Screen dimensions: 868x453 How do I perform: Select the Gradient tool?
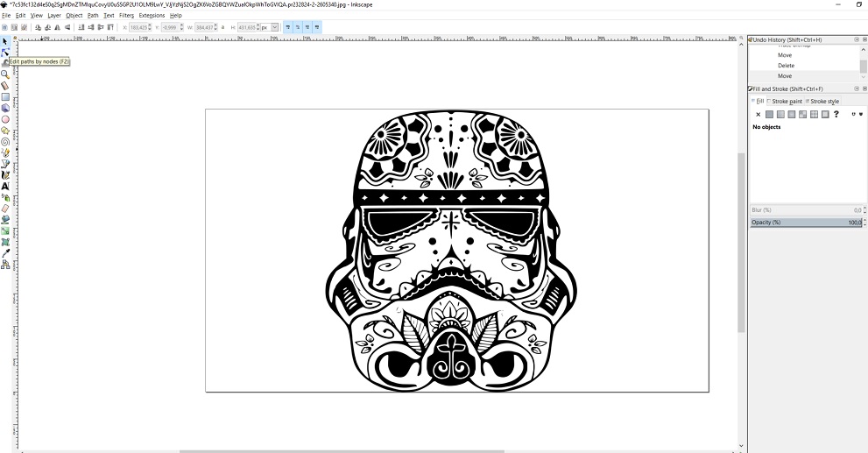pos(5,231)
